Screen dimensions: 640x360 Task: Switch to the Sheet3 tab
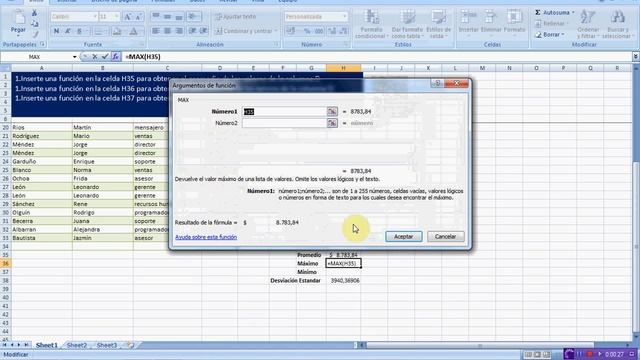107,345
